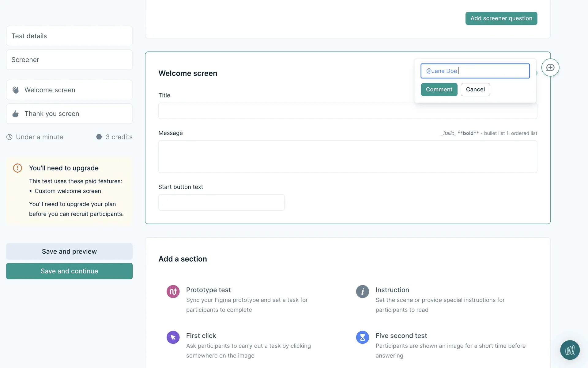Image resolution: width=588 pixels, height=368 pixels.
Task: Click the First click cursor icon
Action: pos(173,337)
